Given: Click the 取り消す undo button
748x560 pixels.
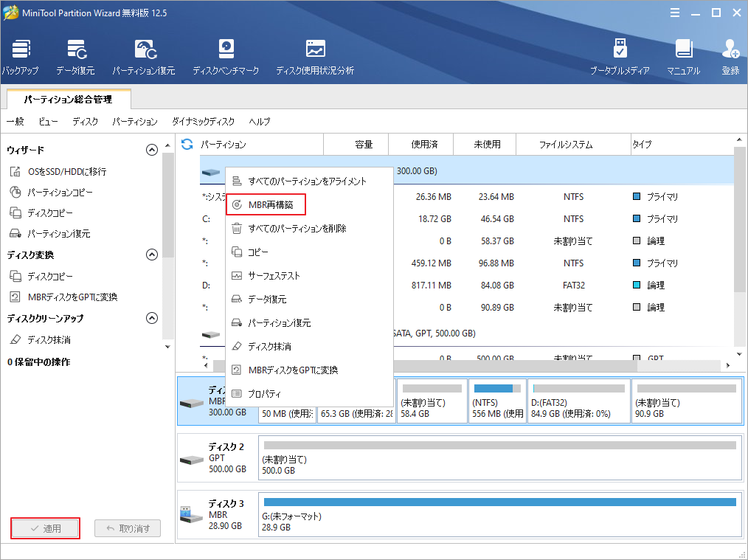Looking at the screenshot, I should coord(127,528).
